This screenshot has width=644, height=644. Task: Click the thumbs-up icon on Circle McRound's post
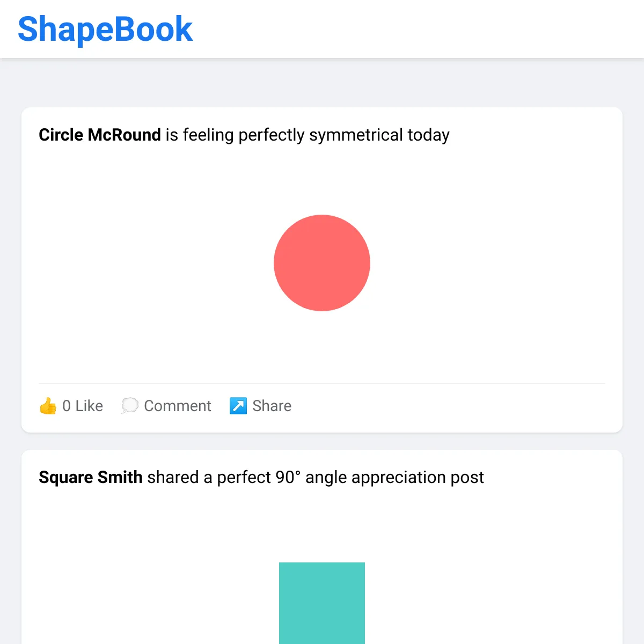point(48,406)
